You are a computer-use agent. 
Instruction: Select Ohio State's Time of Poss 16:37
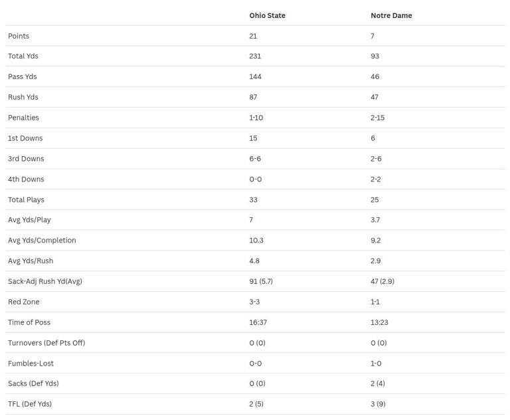click(x=258, y=322)
